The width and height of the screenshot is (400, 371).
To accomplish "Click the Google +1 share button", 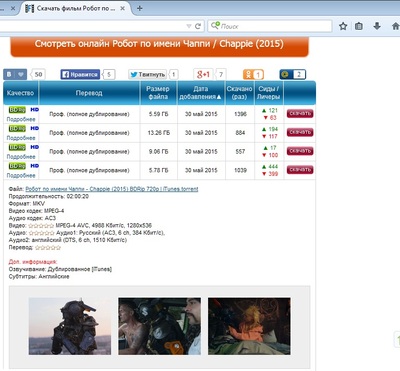I will [203, 74].
